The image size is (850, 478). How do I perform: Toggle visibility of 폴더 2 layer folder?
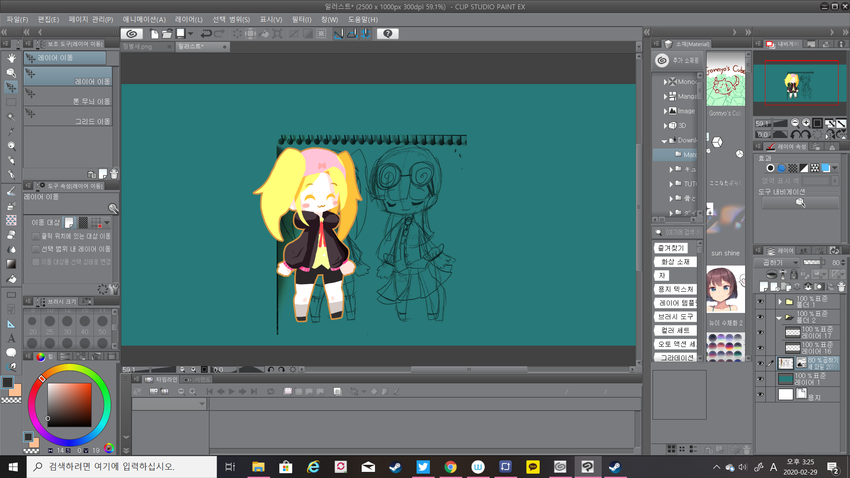(x=761, y=317)
